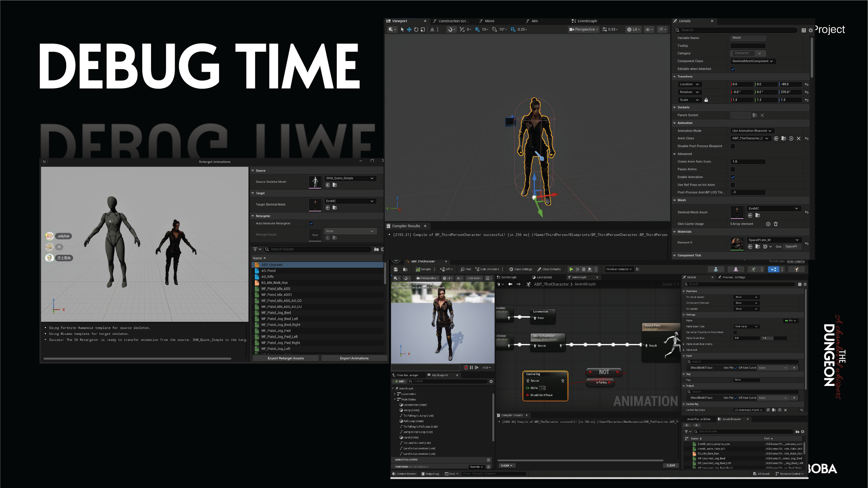Open Target Skeletal Mesh EveMC dropdown
Viewport: 868px width, 488px height.
350,201
